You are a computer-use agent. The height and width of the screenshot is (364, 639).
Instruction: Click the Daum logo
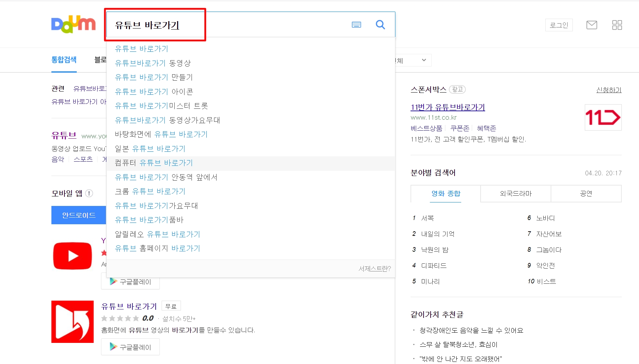(73, 24)
